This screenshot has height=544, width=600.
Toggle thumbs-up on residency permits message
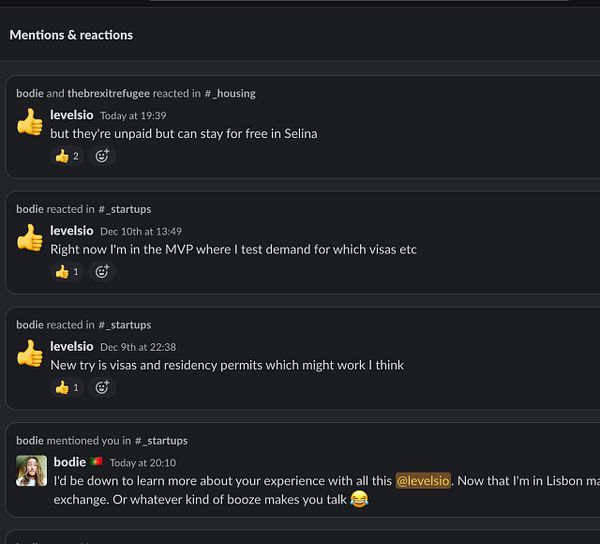(x=67, y=388)
